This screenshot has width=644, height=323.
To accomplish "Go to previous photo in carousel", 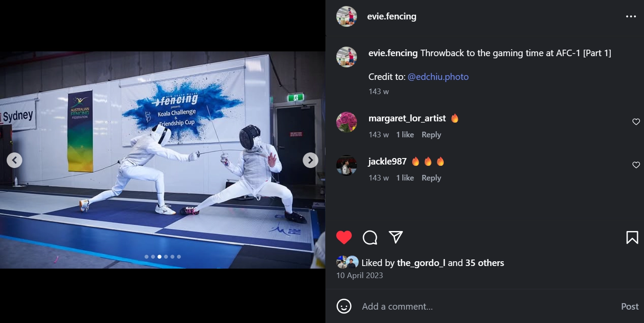I will click(14, 160).
